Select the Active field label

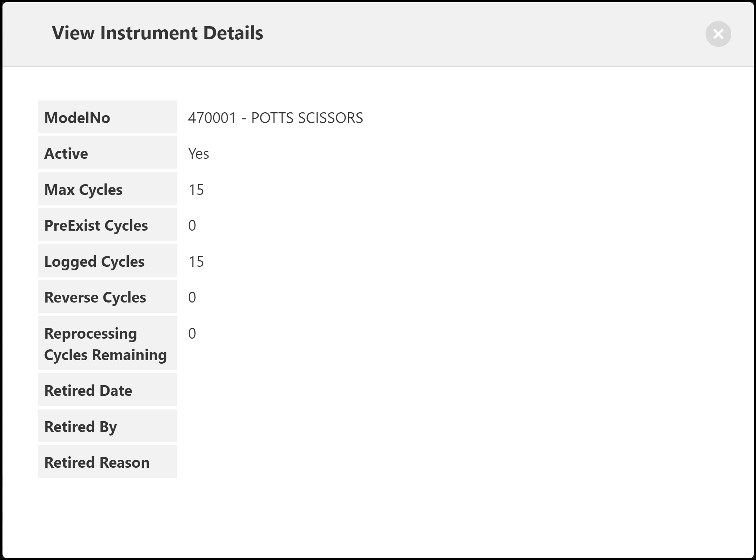66,153
